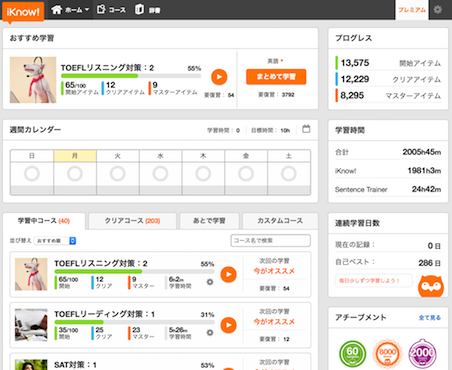Image resolution: width=452 pixels, height=370 pixels.
Task: Open the ホーム home menu
Action: [x=70, y=10]
